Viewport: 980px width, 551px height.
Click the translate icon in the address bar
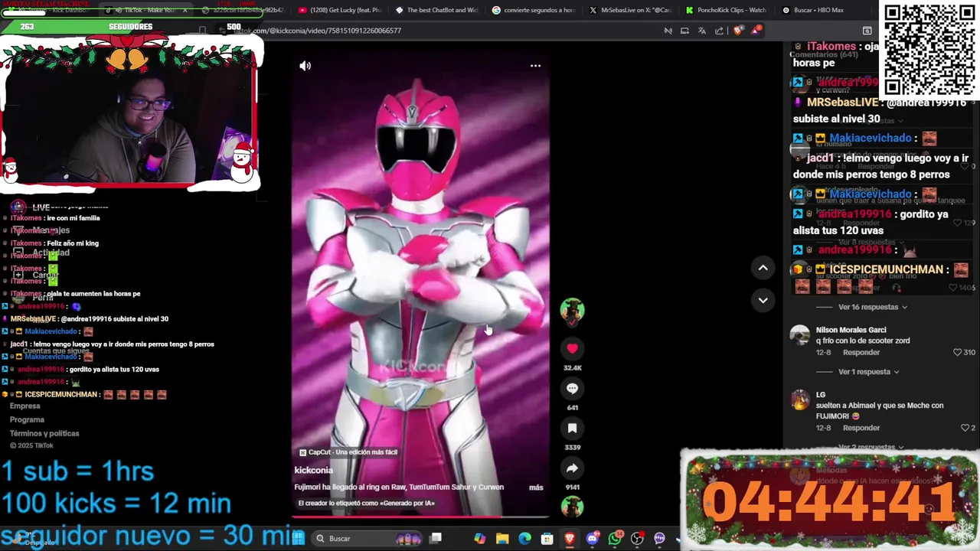click(x=701, y=31)
